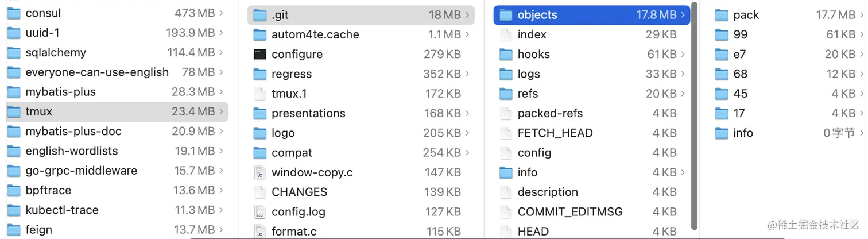
Task: Open the COMMIT_EDITMSG file
Action: 569,212
